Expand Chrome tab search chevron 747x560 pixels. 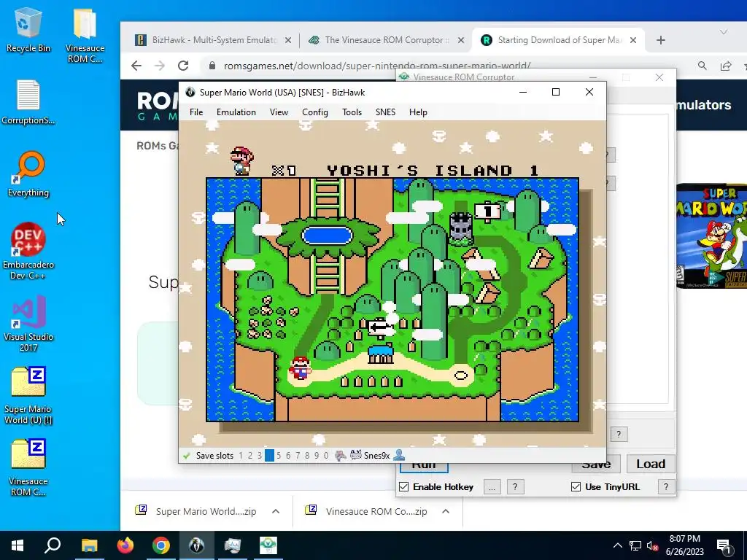click(x=724, y=32)
